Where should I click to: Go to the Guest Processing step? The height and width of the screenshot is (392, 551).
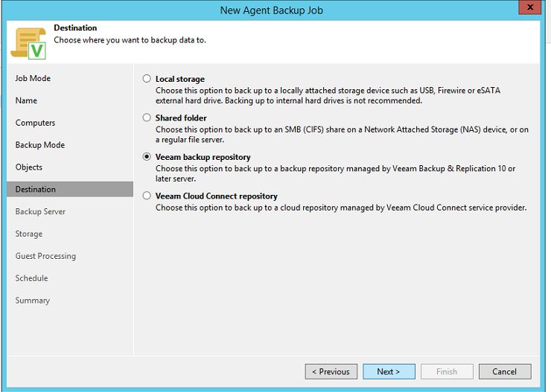[45, 256]
